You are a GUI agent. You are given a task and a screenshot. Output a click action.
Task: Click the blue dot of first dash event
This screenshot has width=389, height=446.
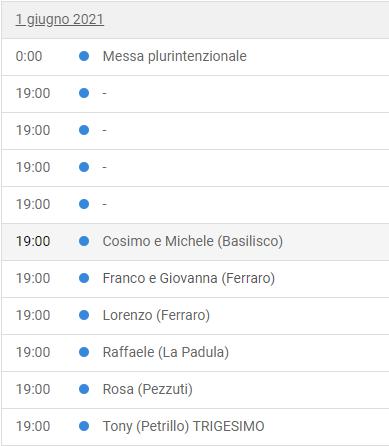tap(84, 93)
